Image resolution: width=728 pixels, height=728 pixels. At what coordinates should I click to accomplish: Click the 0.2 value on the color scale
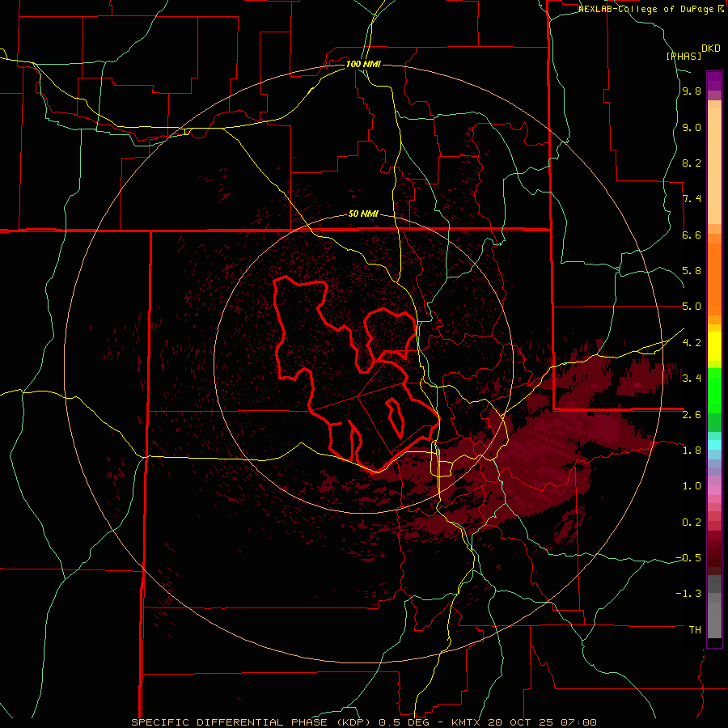[692, 522]
